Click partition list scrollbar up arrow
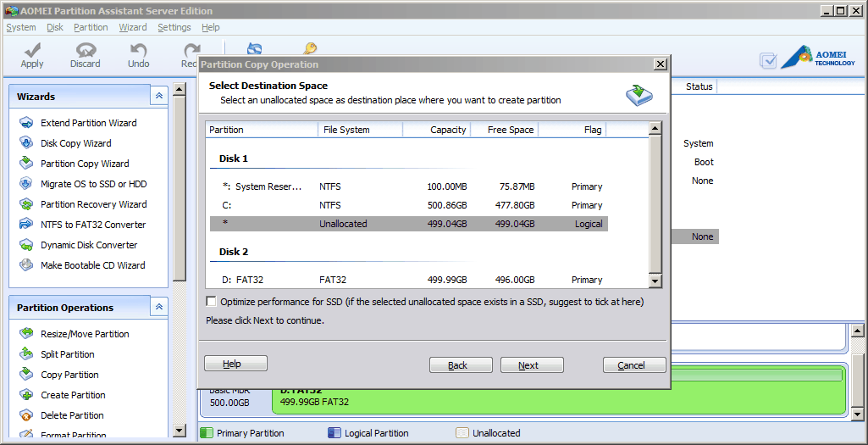Screen dimensions: 868x445 (x=655, y=129)
